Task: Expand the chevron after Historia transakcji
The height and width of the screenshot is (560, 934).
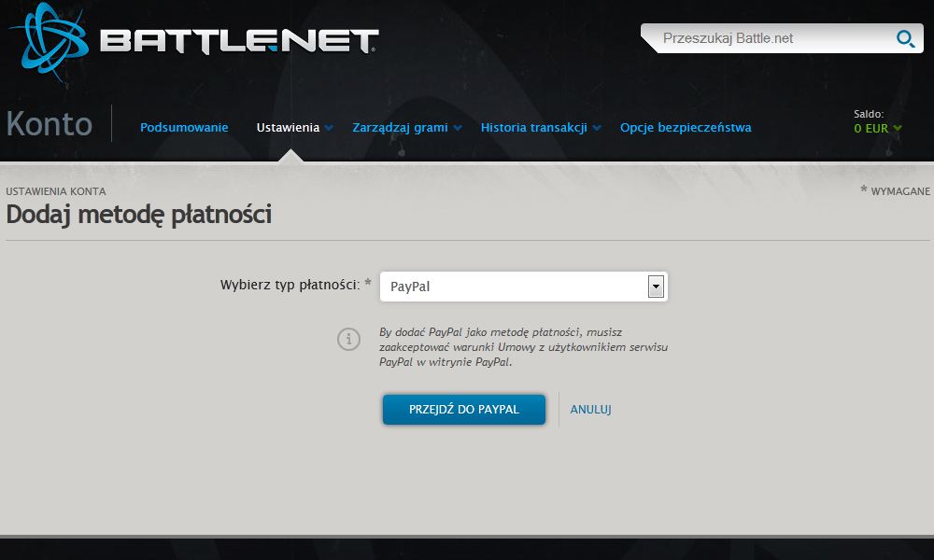Action: (597, 129)
